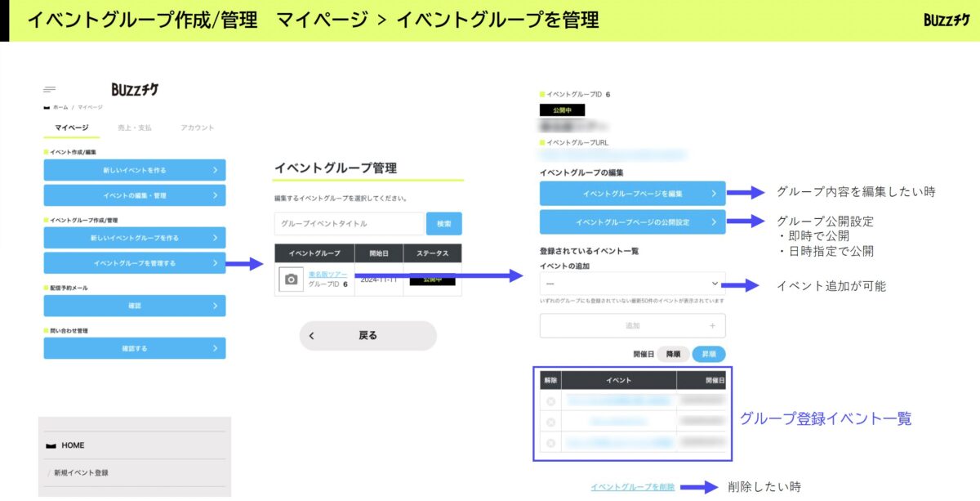Click the BUZZチケ logo in top-right header
Image resolution: width=980 pixels, height=501 pixels.
947,20
